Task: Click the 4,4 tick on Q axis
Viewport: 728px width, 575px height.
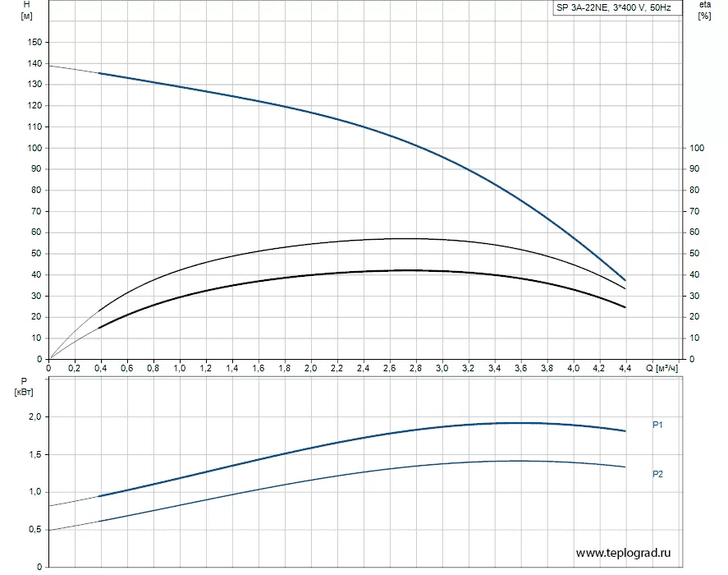Action: (x=625, y=369)
